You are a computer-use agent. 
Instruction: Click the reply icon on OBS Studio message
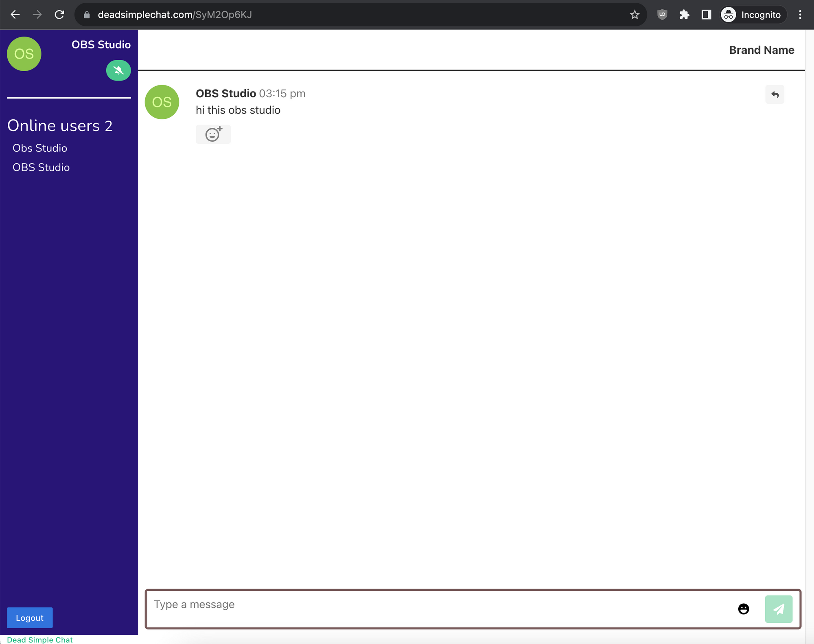[775, 94]
